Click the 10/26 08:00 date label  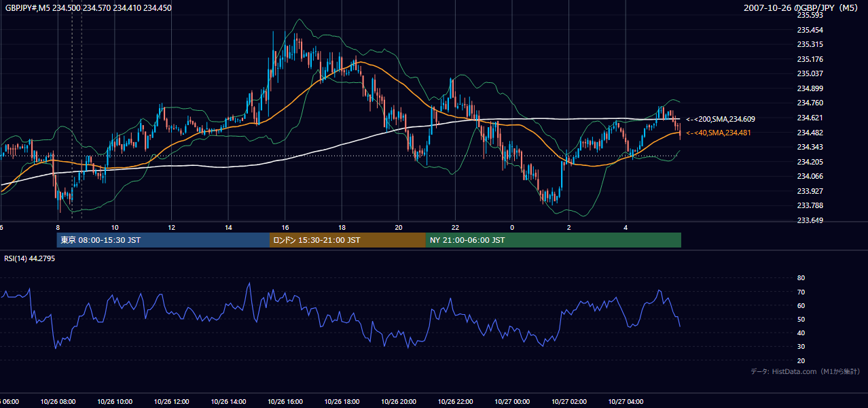tap(58, 402)
